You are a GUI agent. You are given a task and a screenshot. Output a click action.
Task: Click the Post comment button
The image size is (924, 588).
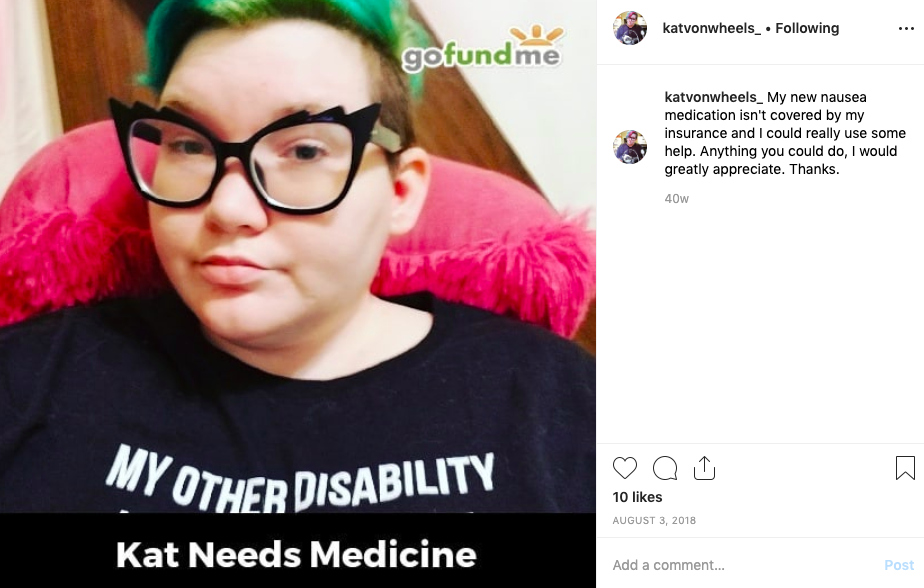point(899,565)
